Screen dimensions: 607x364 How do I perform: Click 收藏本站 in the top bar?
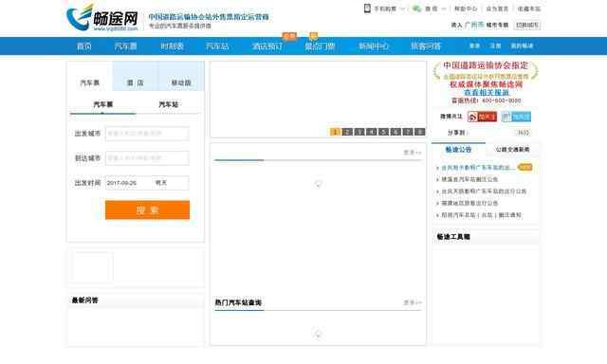tap(529, 9)
